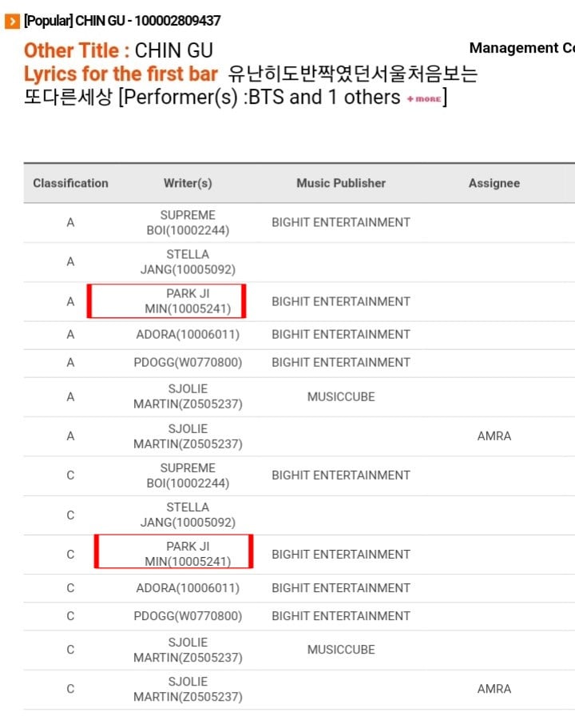The image size is (575, 728).
Task: Click STELLA JANG in the class A rows
Action: pyautogui.click(x=188, y=262)
